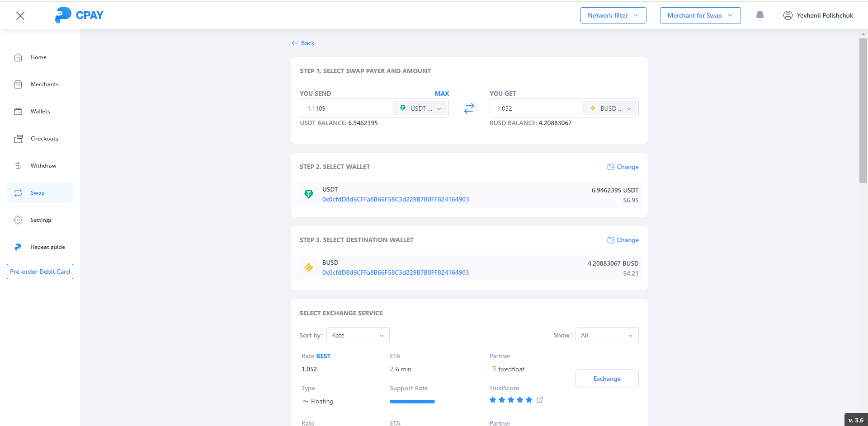Click the notification bell icon

tap(760, 15)
